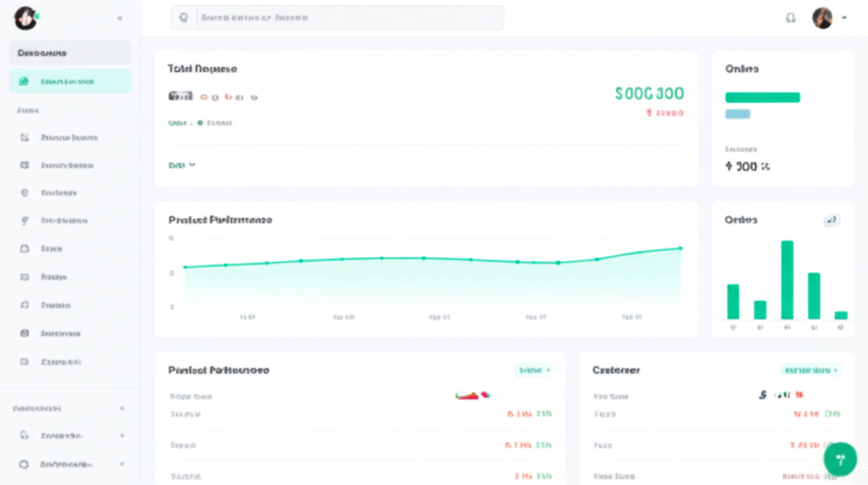Click the last icon in the sidebar's main menu list
Image resolution: width=868 pixels, height=485 pixels.
point(25,361)
